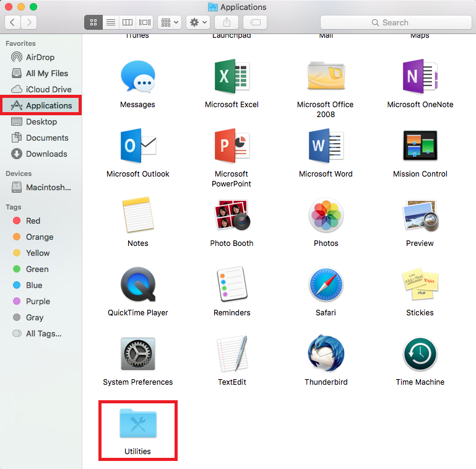Viewport: 476px width, 469px height.
Task: Filter by the Purple tag
Action: [41, 301]
